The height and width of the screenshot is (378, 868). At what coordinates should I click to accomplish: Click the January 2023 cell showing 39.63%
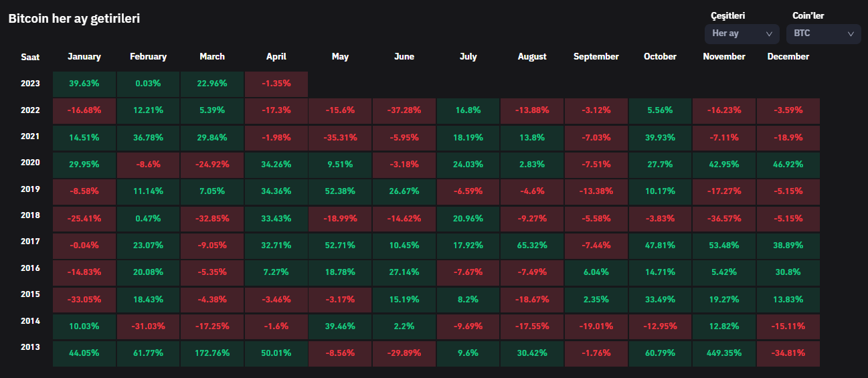tap(84, 84)
